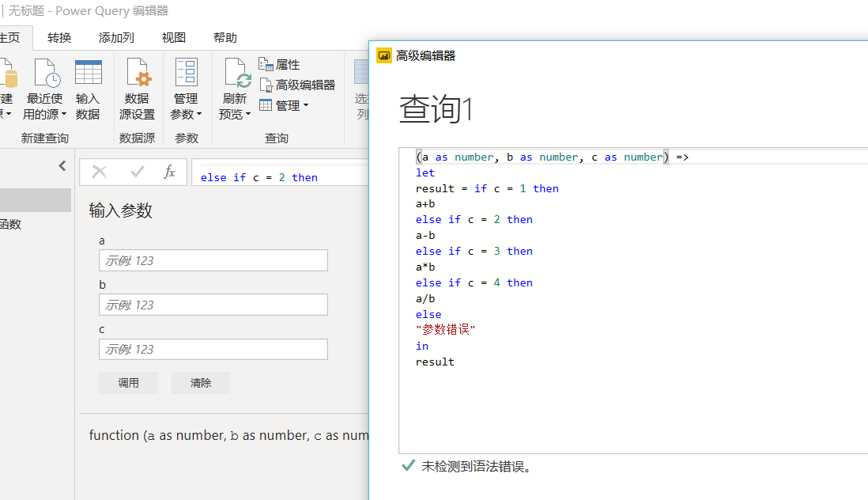Image resolution: width=868 pixels, height=500 pixels.
Task: Click the fx function icon
Action: [169, 172]
